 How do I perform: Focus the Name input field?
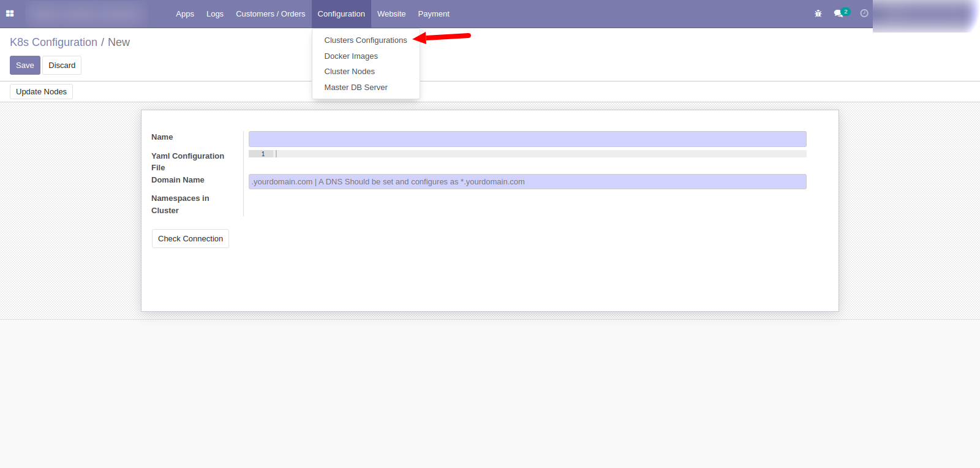click(x=527, y=139)
